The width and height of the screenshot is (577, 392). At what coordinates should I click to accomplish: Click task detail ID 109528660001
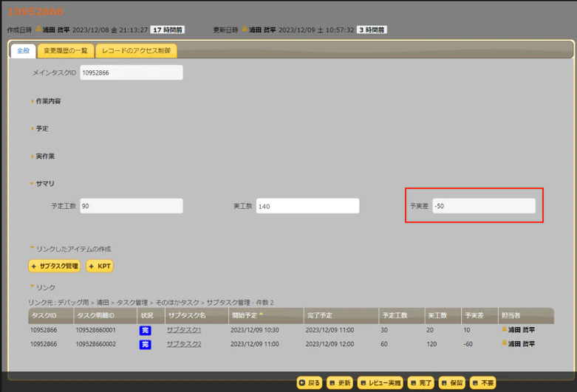96,330
